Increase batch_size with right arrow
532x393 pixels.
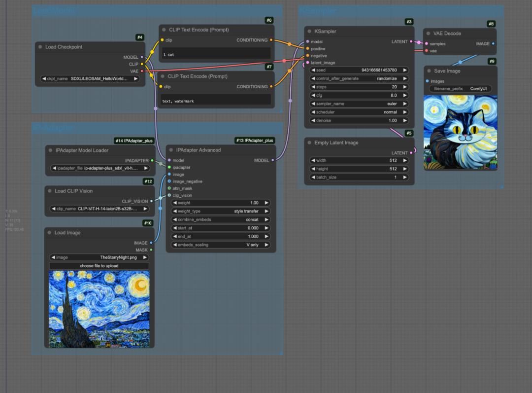[x=405, y=178]
